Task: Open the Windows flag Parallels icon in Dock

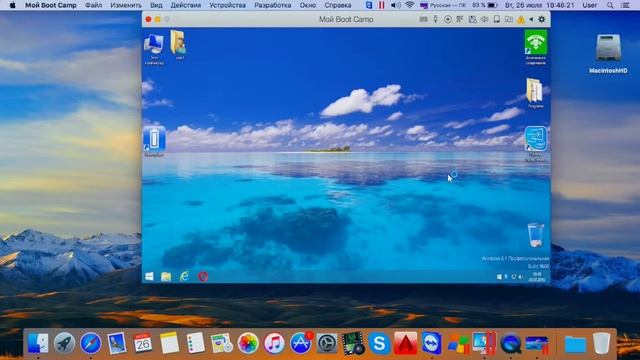Action: 458,344
